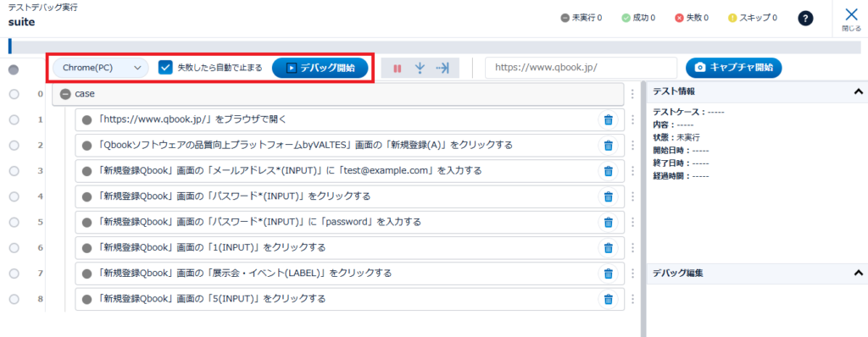Image resolution: width=868 pixels, height=337 pixels.
Task: Delete step 8 with its trash icon
Action: coord(608,299)
